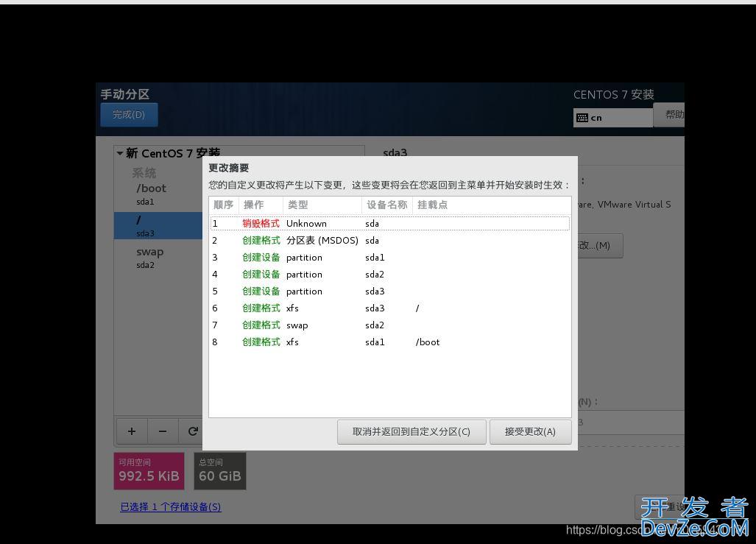Click the remove mount point minus button
Image resolution: width=756 pixels, height=544 pixels.
click(x=163, y=431)
